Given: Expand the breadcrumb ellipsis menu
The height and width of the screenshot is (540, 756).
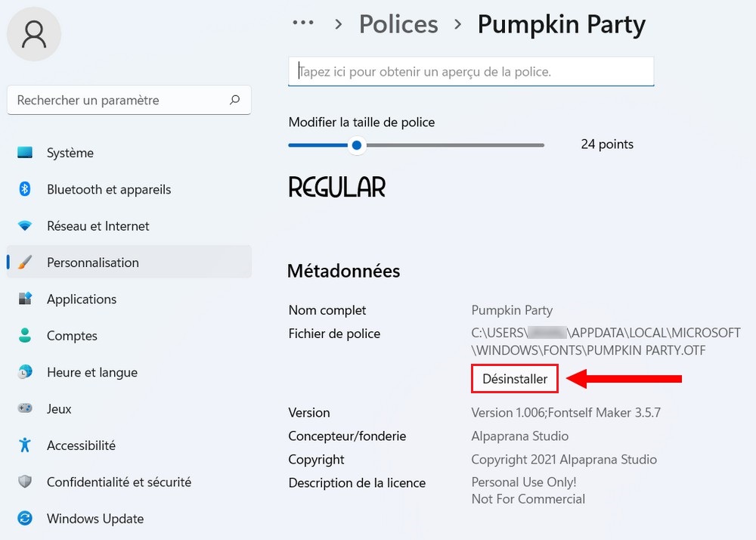Looking at the screenshot, I should coord(302,23).
